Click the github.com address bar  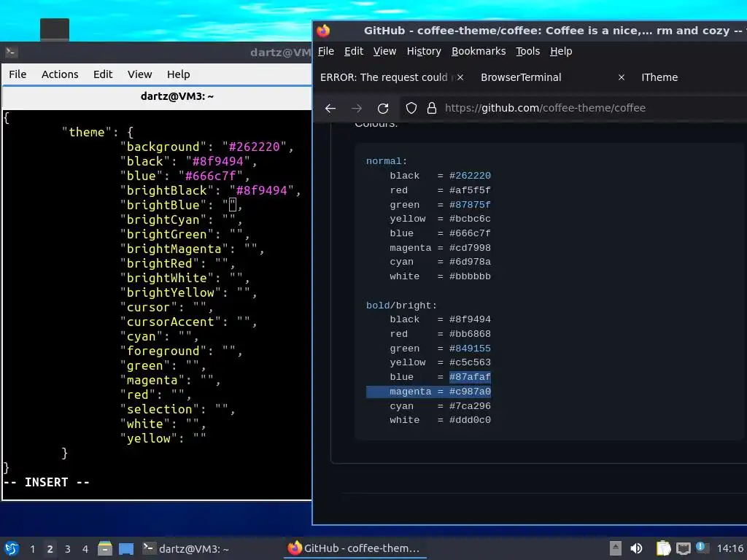click(545, 108)
